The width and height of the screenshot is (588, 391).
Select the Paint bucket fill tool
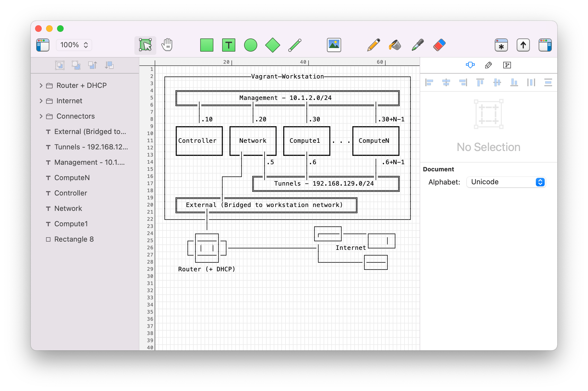coord(395,45)
